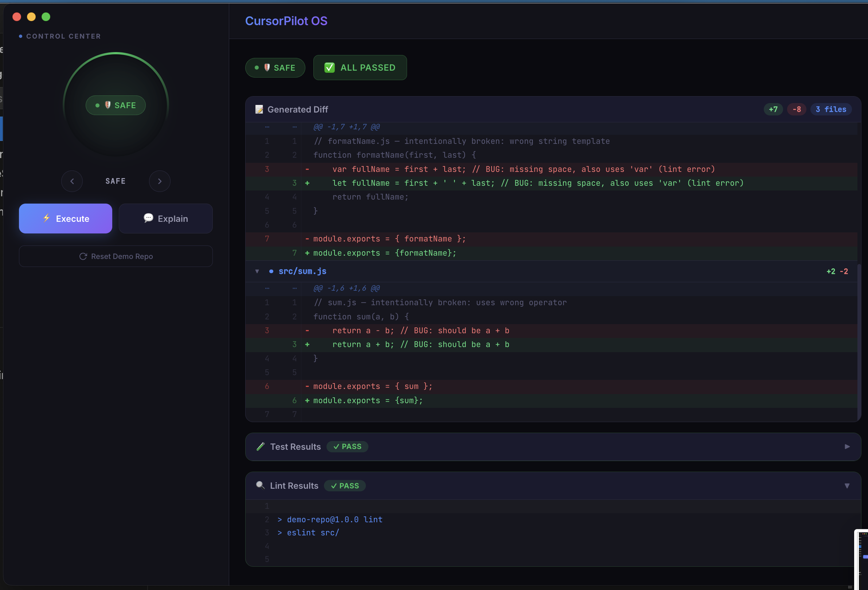The height and width of the screenshot is (590, 868).
Task: Click the shield icon in the top SAFE badge
Action: click(267, 67)
